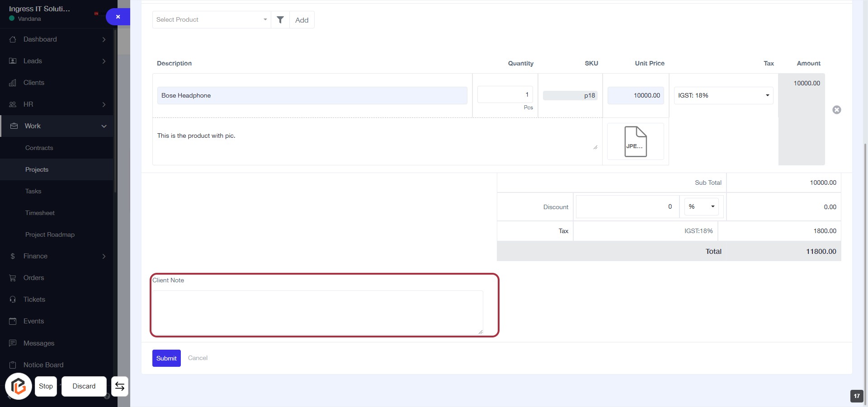Click the Cancel link

click(x=198, y=358)
